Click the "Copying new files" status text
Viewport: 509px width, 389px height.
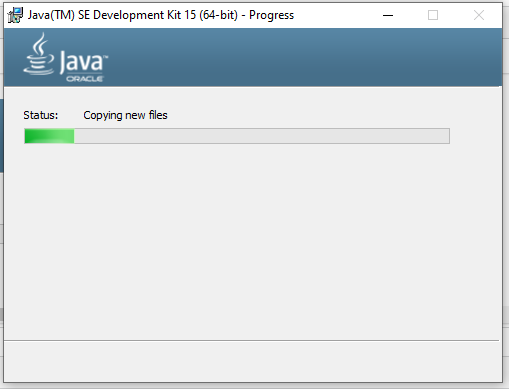tap(125, 115)
